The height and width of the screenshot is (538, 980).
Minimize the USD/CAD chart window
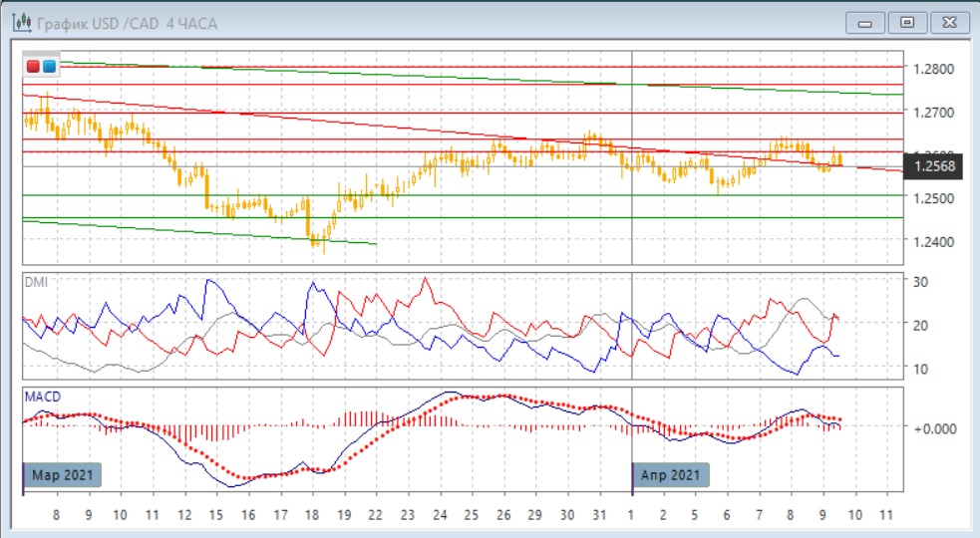tap(865, 22)
